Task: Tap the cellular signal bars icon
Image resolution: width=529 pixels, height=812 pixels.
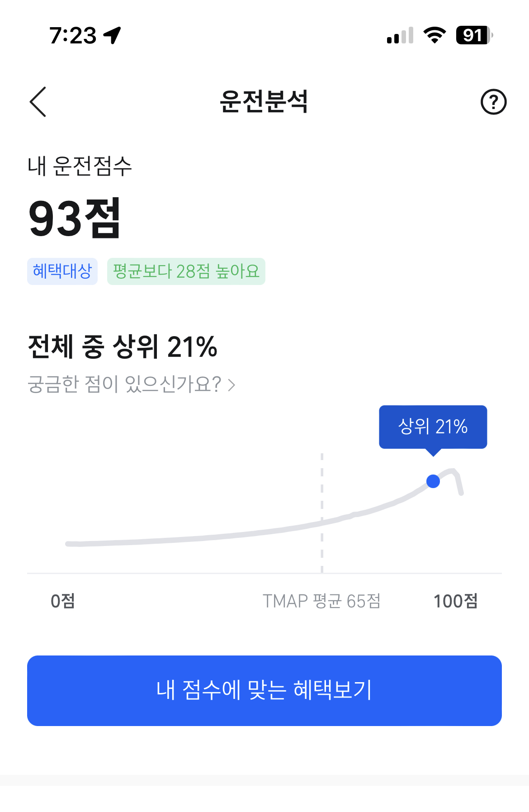Action: 400,35
